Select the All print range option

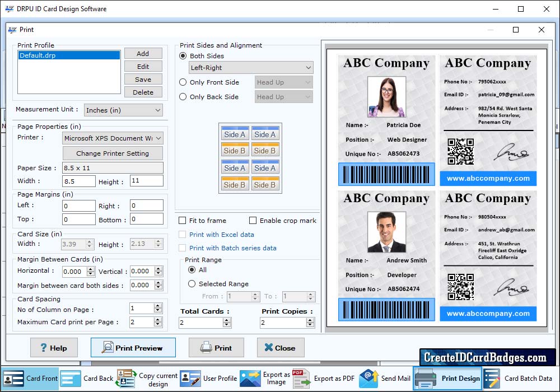(x=192, y=270)
